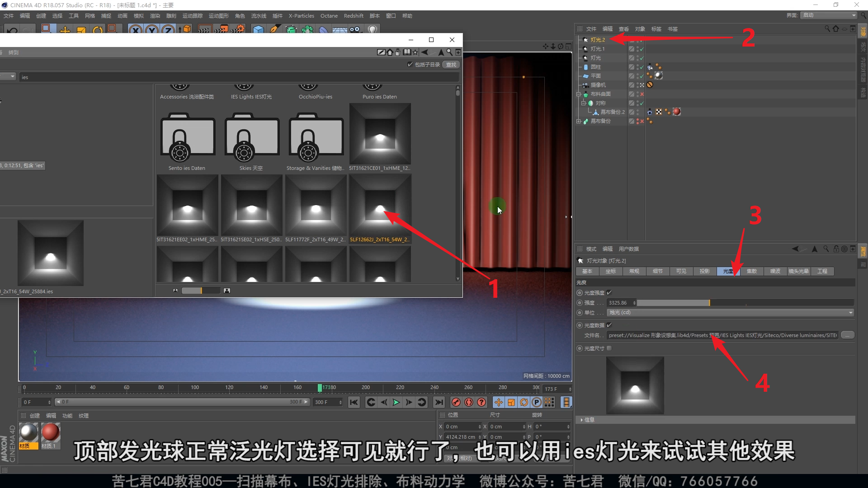This screenshot has height=488, width=868.
Task: Click the 强度 intensity slider
Action: point(745,303)
